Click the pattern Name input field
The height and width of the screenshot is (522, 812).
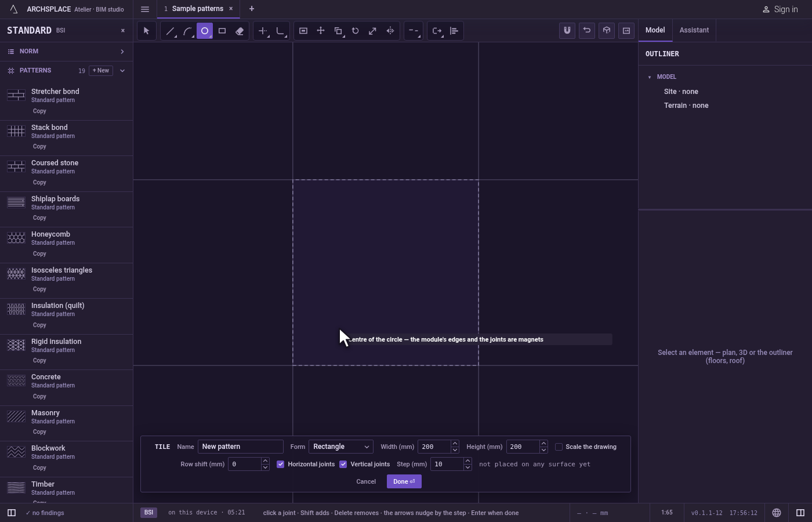pos(241,447)
